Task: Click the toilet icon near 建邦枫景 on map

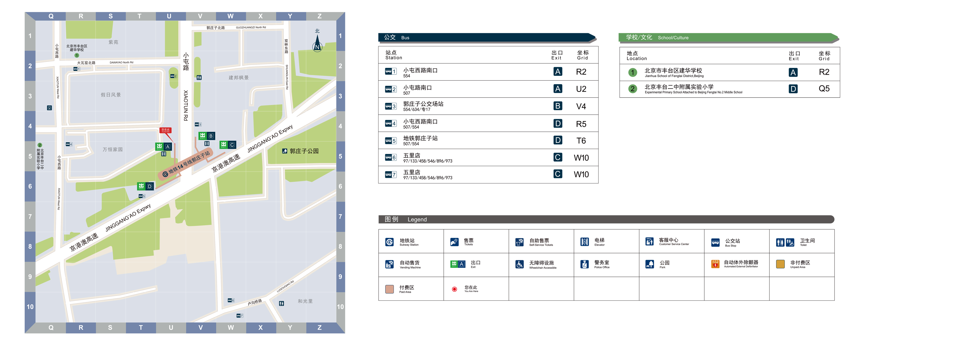Action: 199,77
